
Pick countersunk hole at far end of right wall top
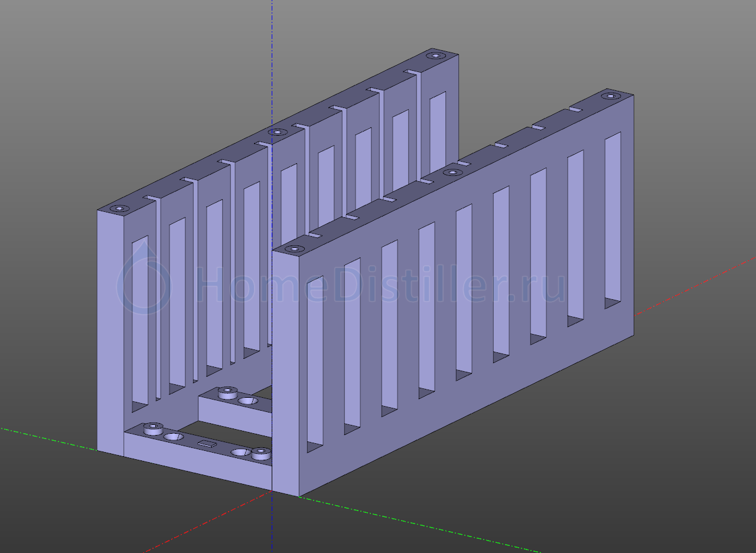(x=609, y=96)
